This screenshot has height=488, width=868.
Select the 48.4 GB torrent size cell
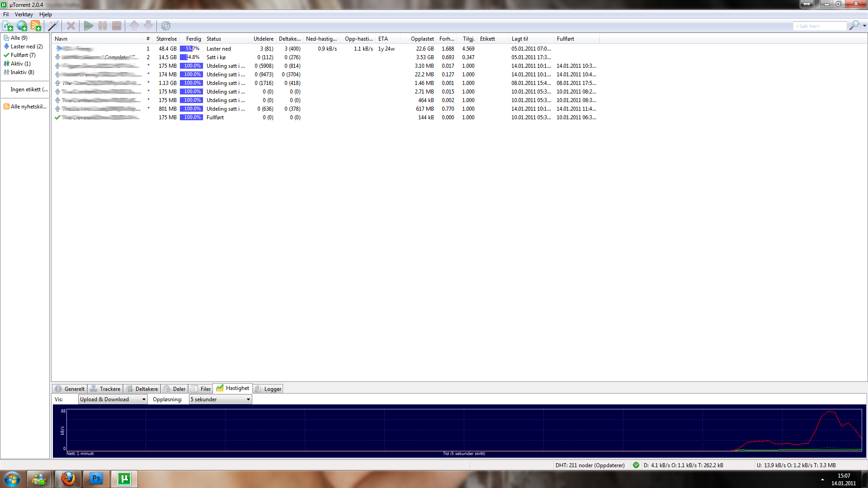[167, 49]
